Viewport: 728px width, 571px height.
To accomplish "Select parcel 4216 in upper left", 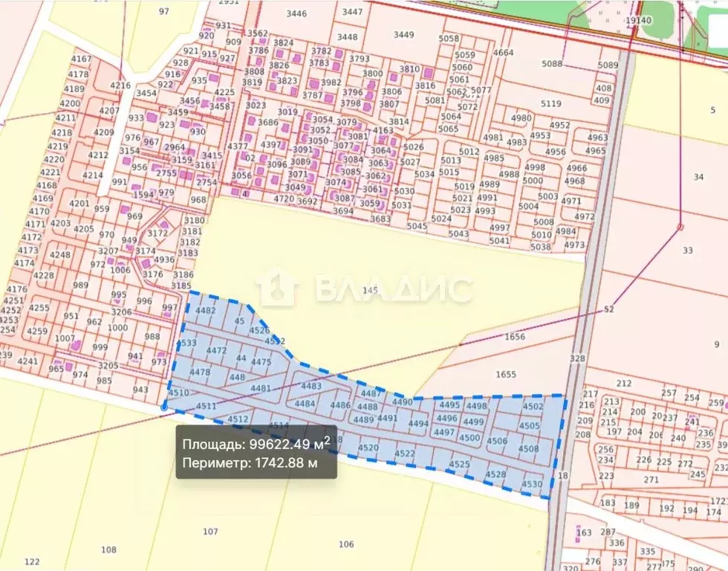I will pos(120,86).
